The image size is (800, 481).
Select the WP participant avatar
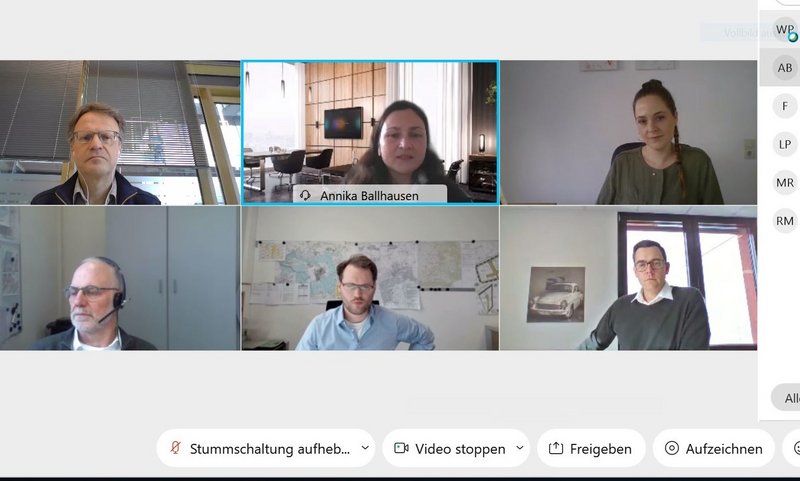(785, 29)
